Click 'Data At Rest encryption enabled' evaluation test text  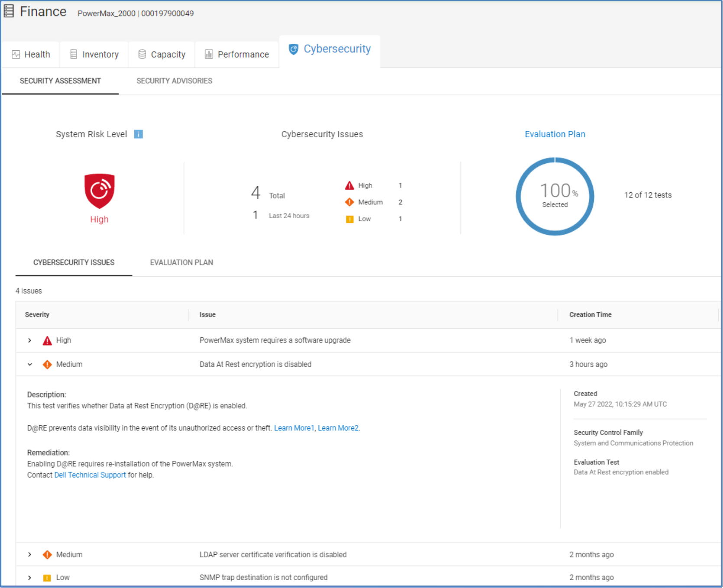pos(621,472)
